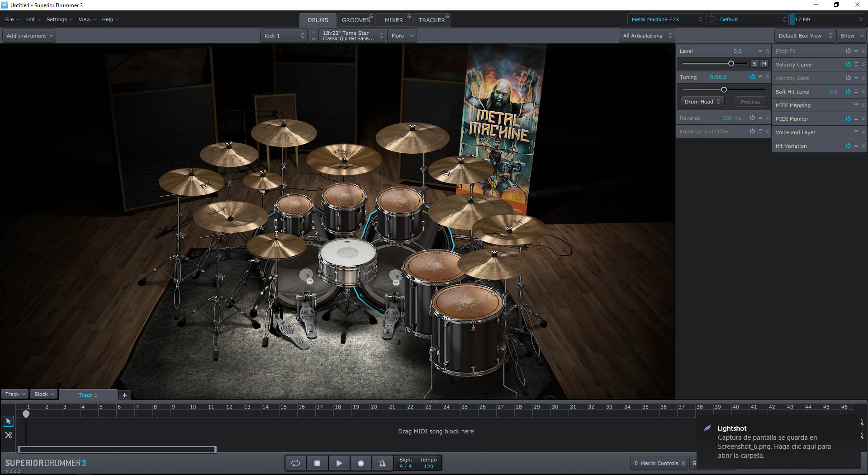Start playback with the Play button
This screenshot has height=475, width=868.
[x=339, y=463]
